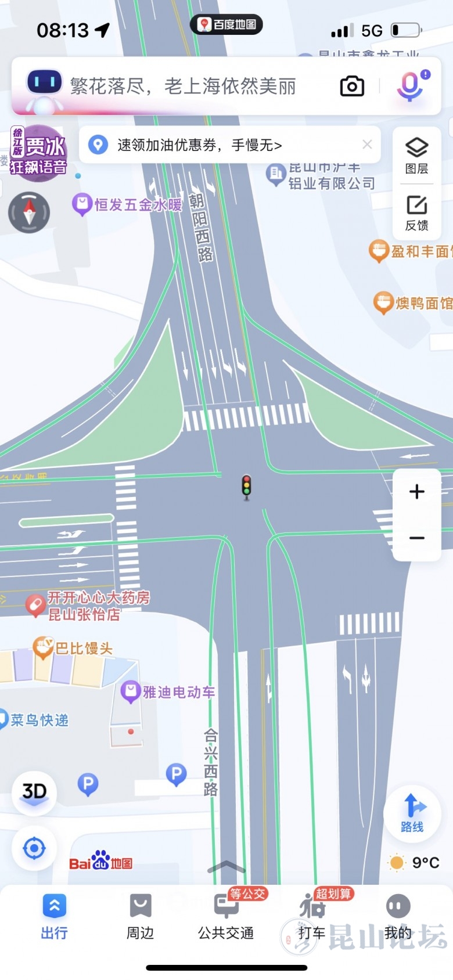
Task: Open the 我的 profile tab
Action: (398, 916)
